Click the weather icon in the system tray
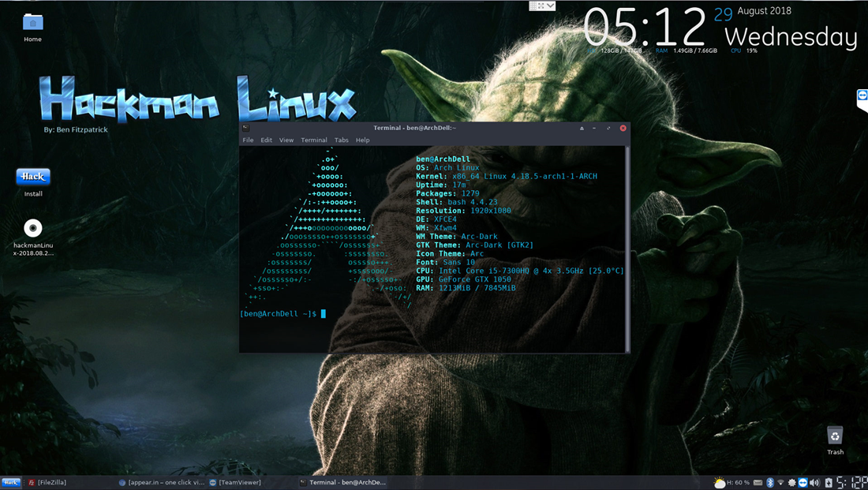The image size is (868, 490). [x=720, y=483]
